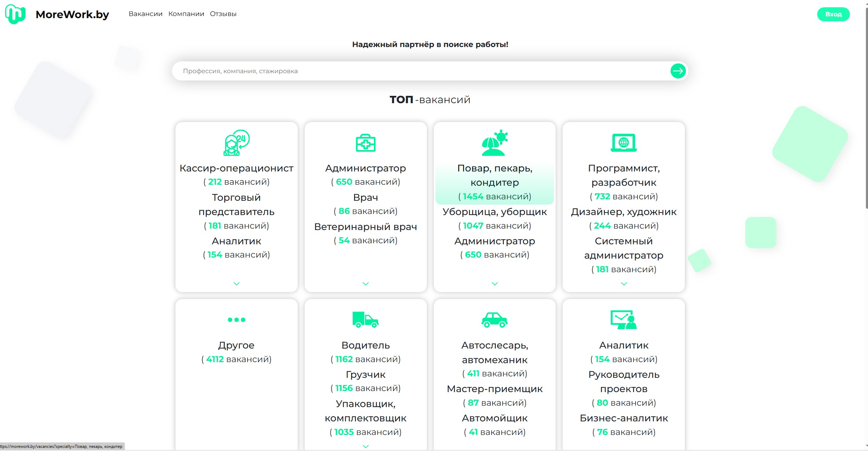
Task: Click the laptop globe icon
Action: tap(624, 143)
